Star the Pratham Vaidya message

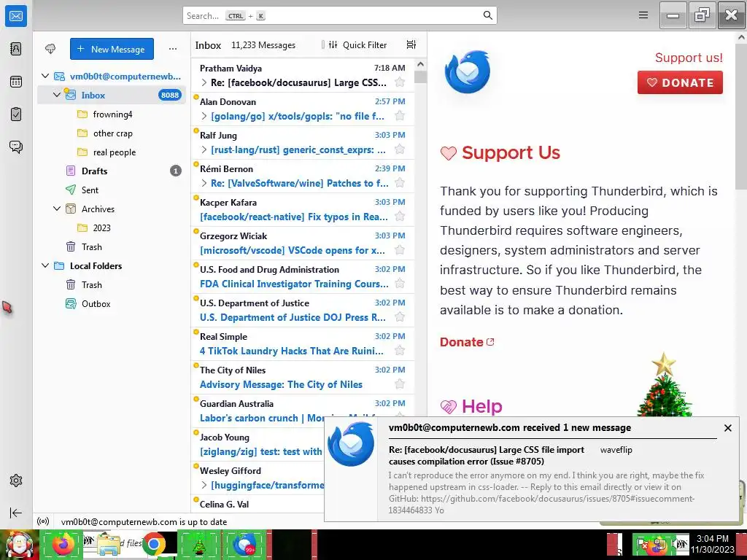tap(400, 82)
